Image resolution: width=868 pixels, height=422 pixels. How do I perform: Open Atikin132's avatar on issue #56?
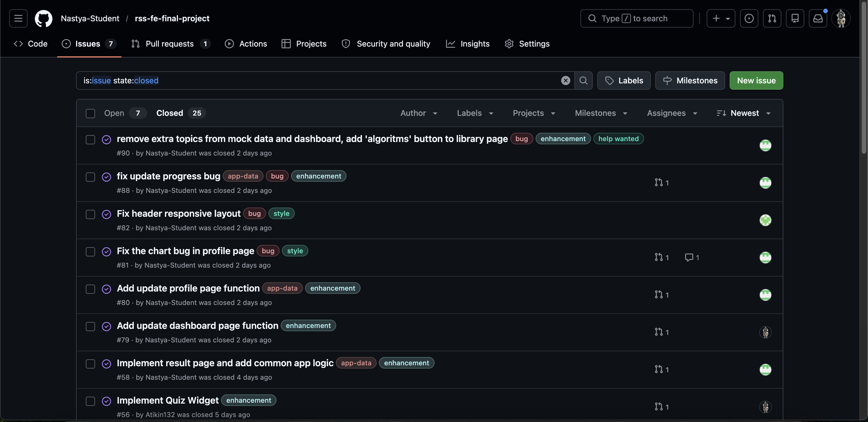pos(765,407)
